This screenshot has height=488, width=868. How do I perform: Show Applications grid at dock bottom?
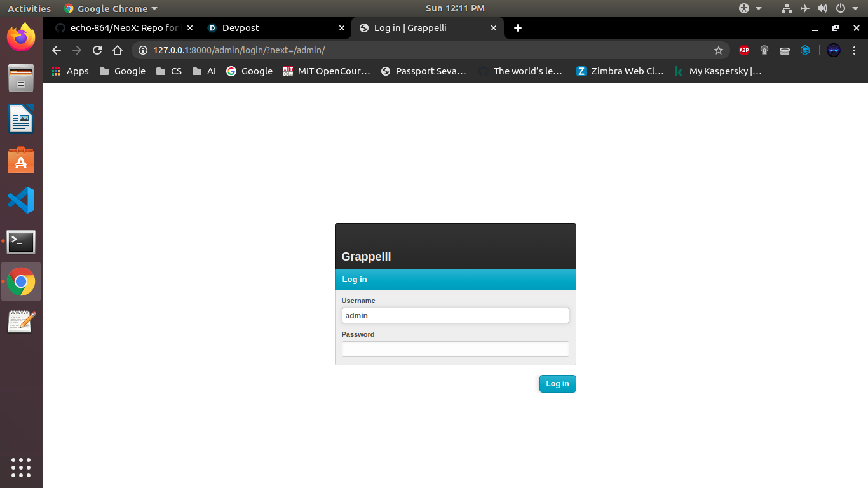tap(21, 467)
